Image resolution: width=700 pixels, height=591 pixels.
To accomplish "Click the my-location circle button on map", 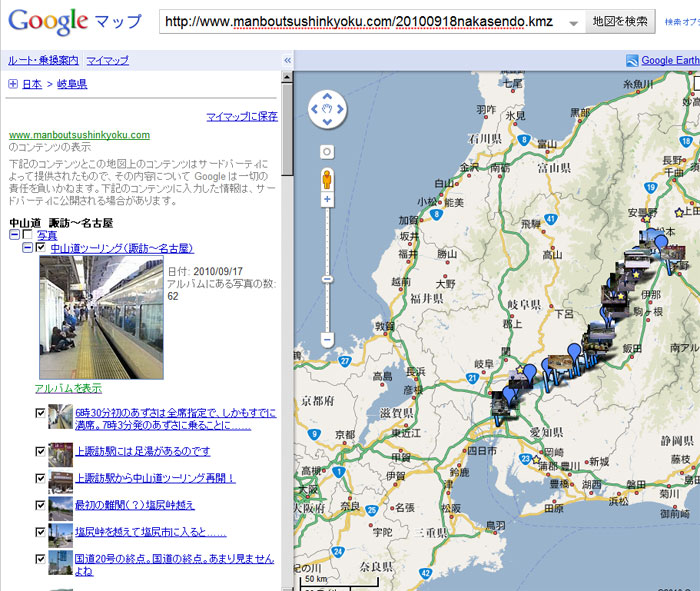I will pyautogui.click(x=326, y=152).
